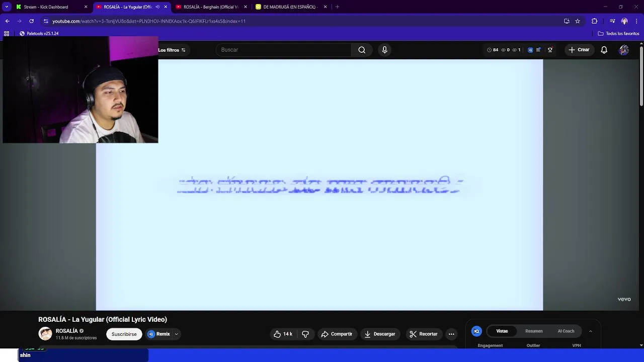The image size is (644, 362).
Task: Click Suscribirse button
Action: [124, 334]
